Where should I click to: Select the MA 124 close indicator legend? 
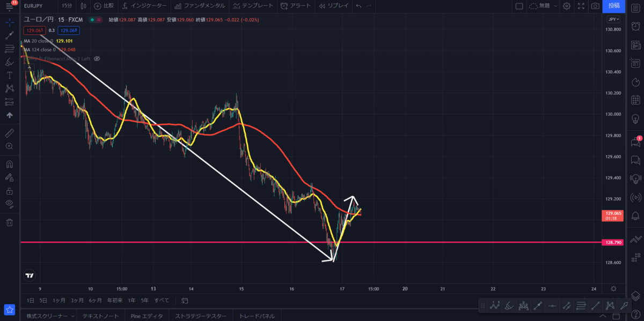39,49
